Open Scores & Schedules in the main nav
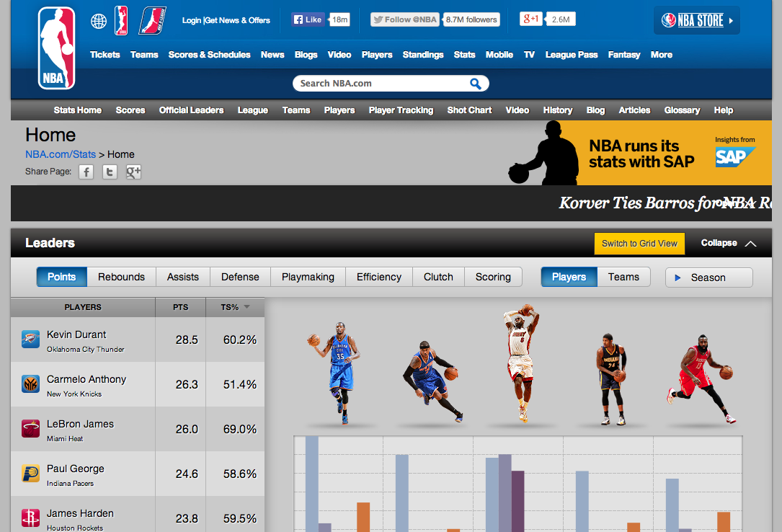Image resolution: width=782 pixels, height=532 pixels. (x=209, y=55)
